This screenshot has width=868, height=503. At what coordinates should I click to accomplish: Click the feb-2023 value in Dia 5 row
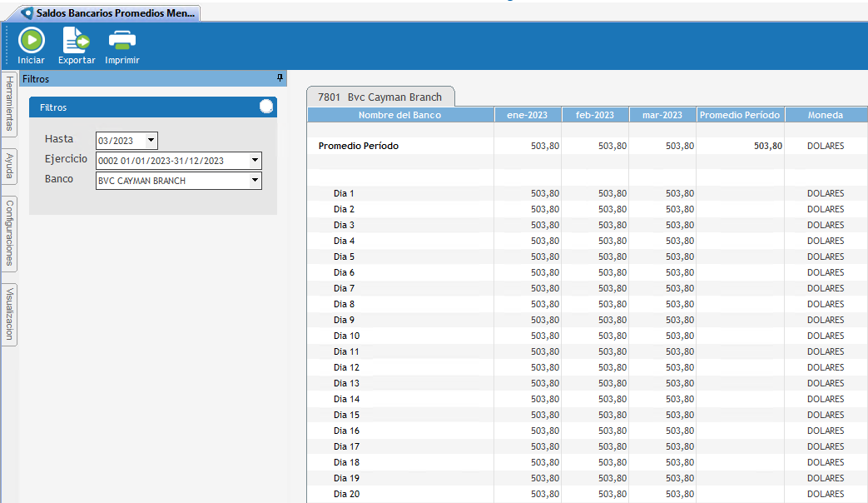pyautogui.click(x=613, y=256)
